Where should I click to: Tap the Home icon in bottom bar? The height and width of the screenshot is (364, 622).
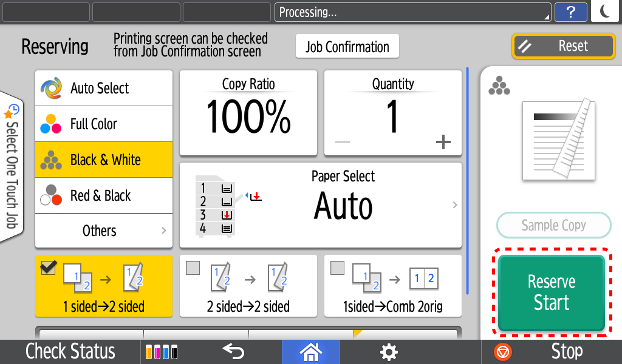point(310,352)
